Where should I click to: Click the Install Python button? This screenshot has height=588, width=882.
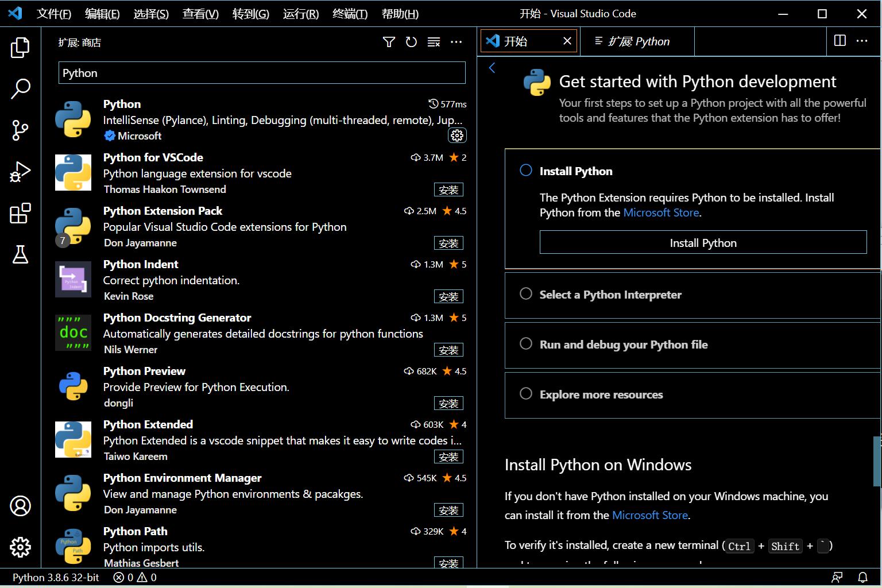pos(703,242)
